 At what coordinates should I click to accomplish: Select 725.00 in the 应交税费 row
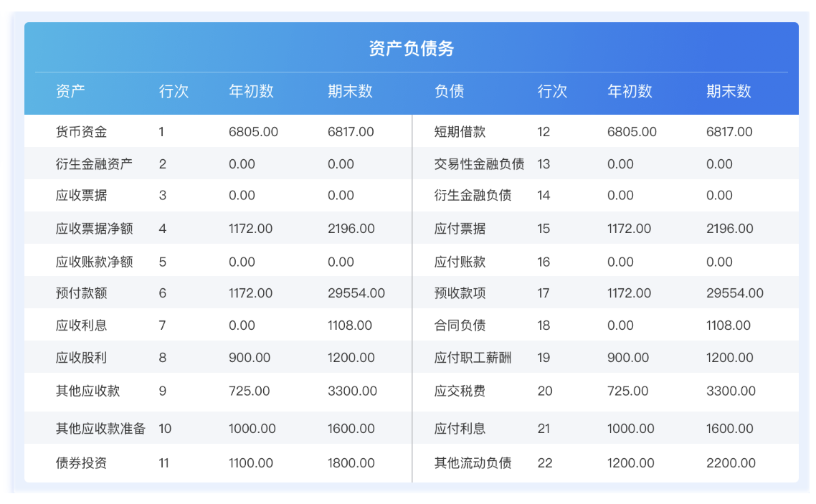[x=627, y=391]
